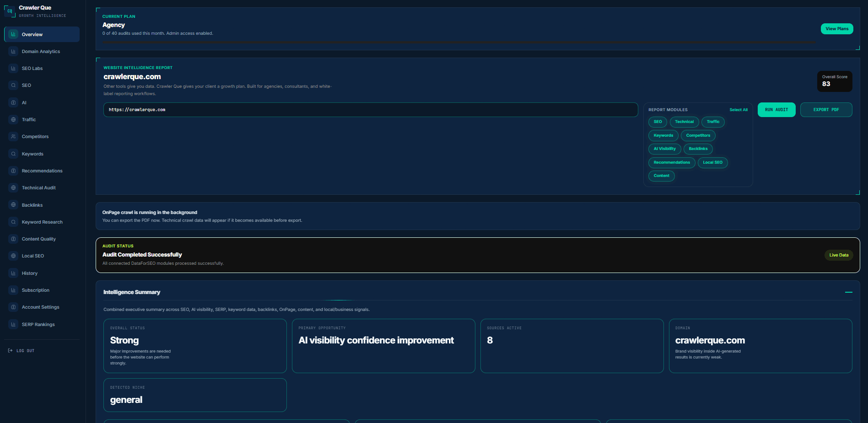Open Domain Analytics in the sidebar
This screenshot has height=423, width=868.
(x=42, y=51)
